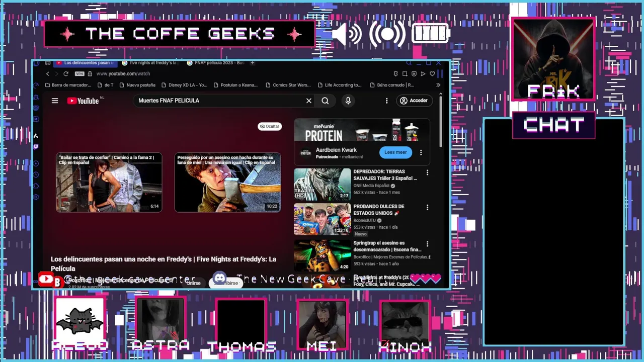Screen dimensions: 644x362
Task: Open the 'Nueva pestaña' bookmark
Action: click(x=137, y=85)
